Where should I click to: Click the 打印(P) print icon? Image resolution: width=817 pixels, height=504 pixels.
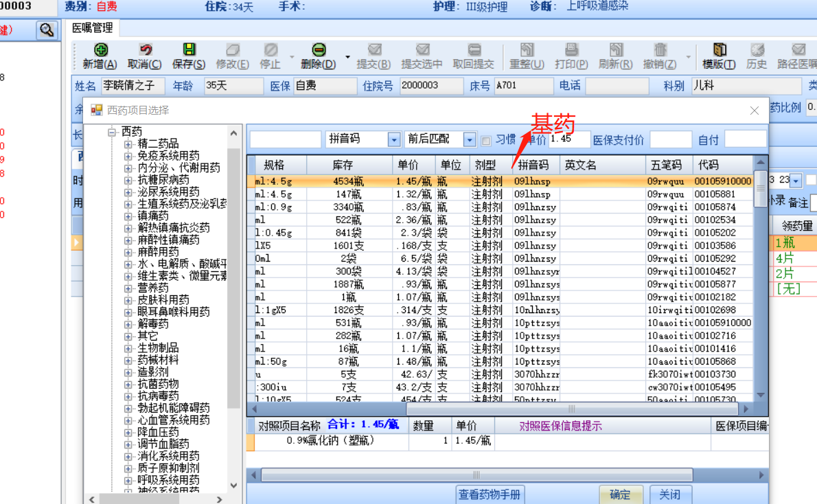(571, 50)
